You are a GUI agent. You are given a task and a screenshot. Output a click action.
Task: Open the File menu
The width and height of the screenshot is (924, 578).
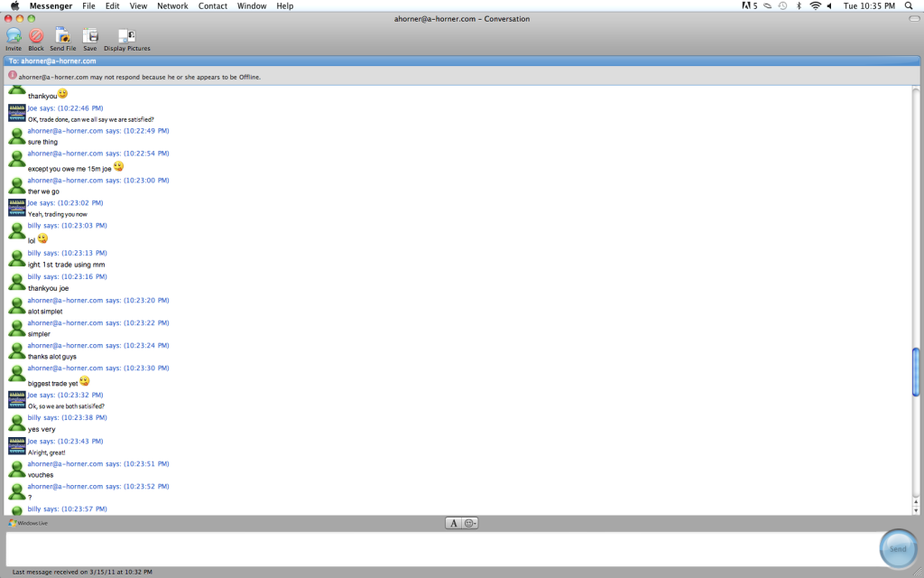tap(88, 6)
